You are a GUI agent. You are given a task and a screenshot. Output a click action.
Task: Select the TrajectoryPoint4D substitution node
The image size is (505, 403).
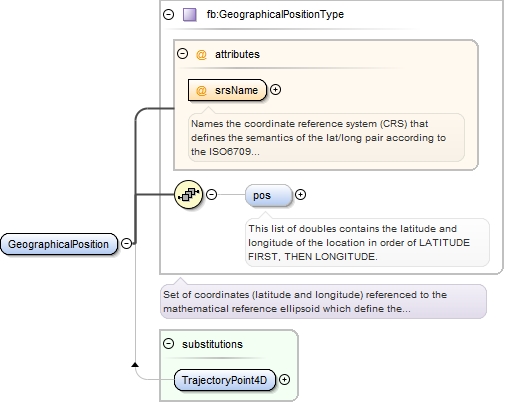pos(225,380)
